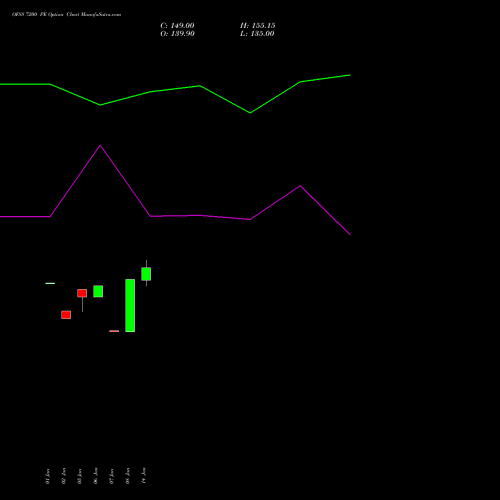Click the last green candlestick with wicks

pyautogui.click(x=146, y=274)
